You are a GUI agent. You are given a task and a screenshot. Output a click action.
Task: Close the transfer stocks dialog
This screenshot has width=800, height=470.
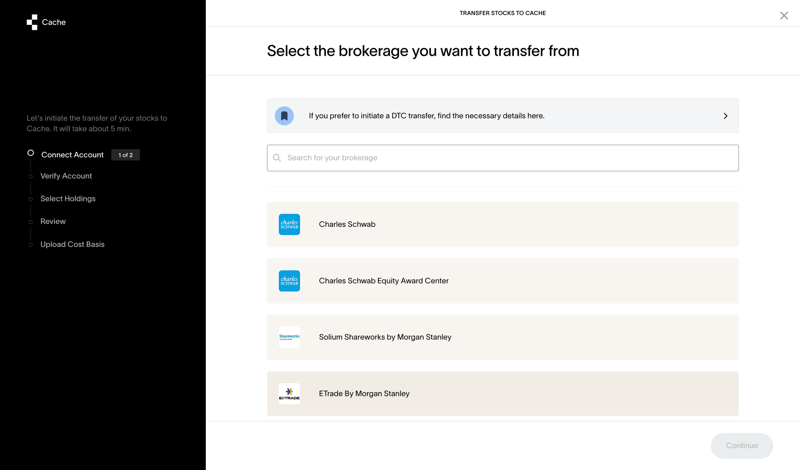pyautogui.click(x=784, y=15)
